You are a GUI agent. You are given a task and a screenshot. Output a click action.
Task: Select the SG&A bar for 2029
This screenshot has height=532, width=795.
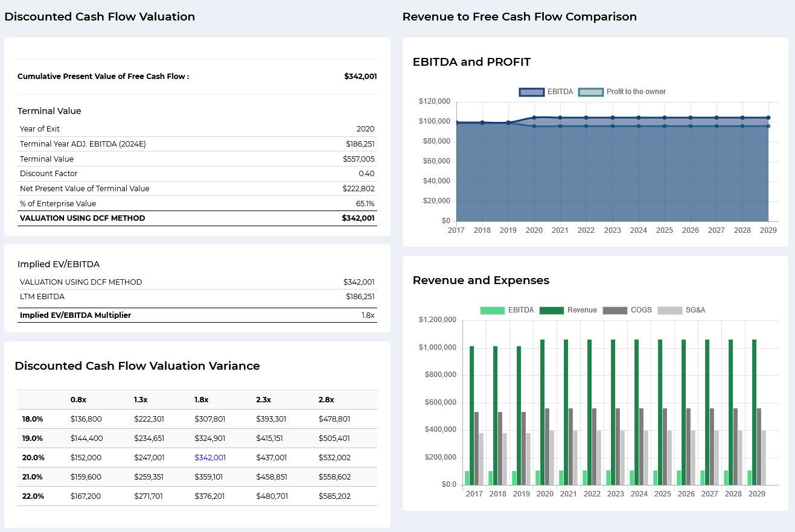(764, 457)
